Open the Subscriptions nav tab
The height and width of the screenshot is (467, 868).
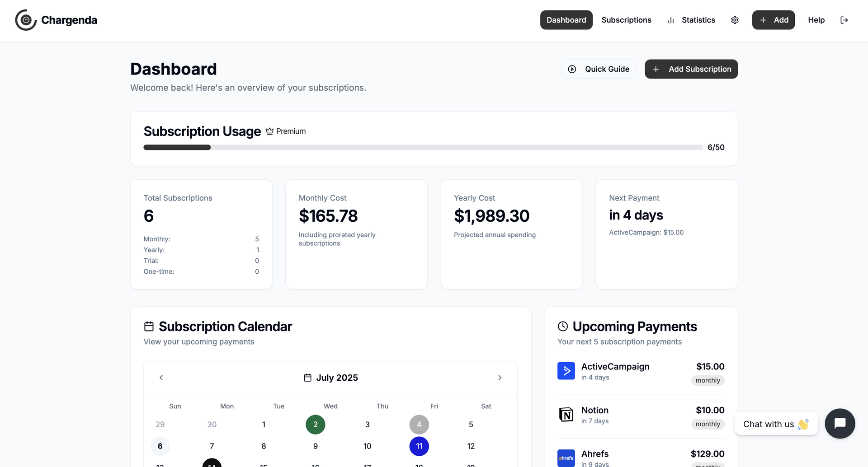pyautogui.click(x=626, y=20)
